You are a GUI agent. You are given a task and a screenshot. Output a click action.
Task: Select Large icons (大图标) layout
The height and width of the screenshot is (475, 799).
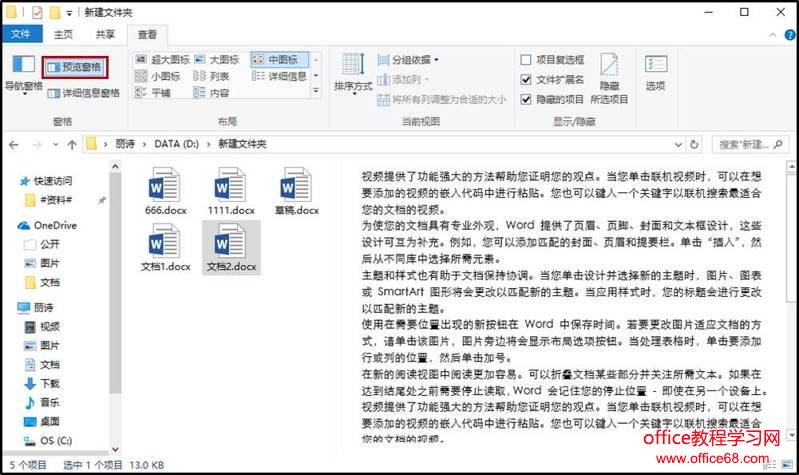click(217, 60)
